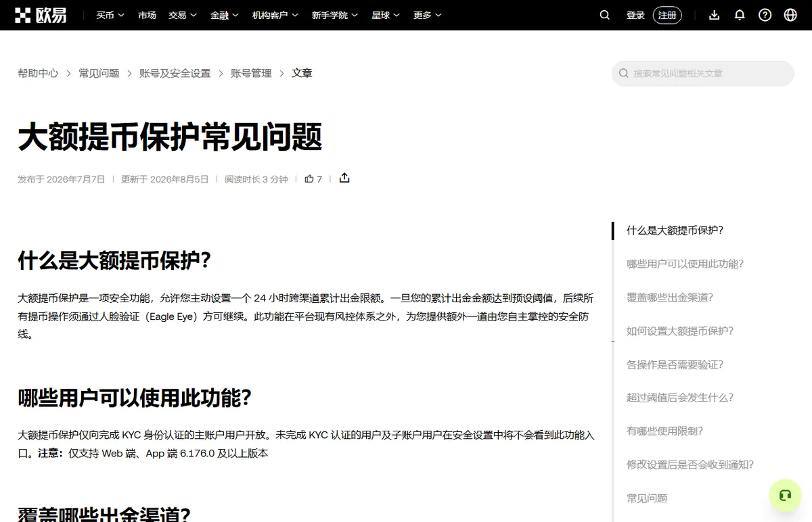Open the search magnifier icon in header
The image size is (812, 522).
point(605,15)
